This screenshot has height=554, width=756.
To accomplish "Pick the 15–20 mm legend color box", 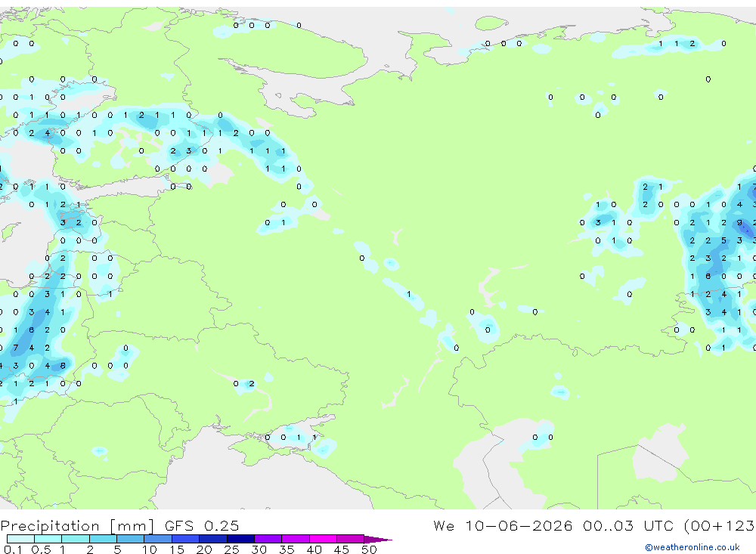I will [186, 539].
